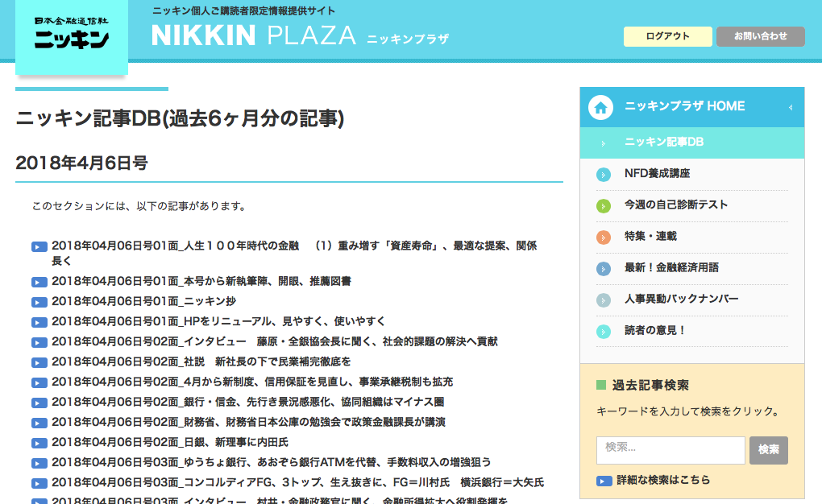Open article 日銀、新理事に内田氏
Viewport: 822px width, 504px height.
[x=170, y=442]
